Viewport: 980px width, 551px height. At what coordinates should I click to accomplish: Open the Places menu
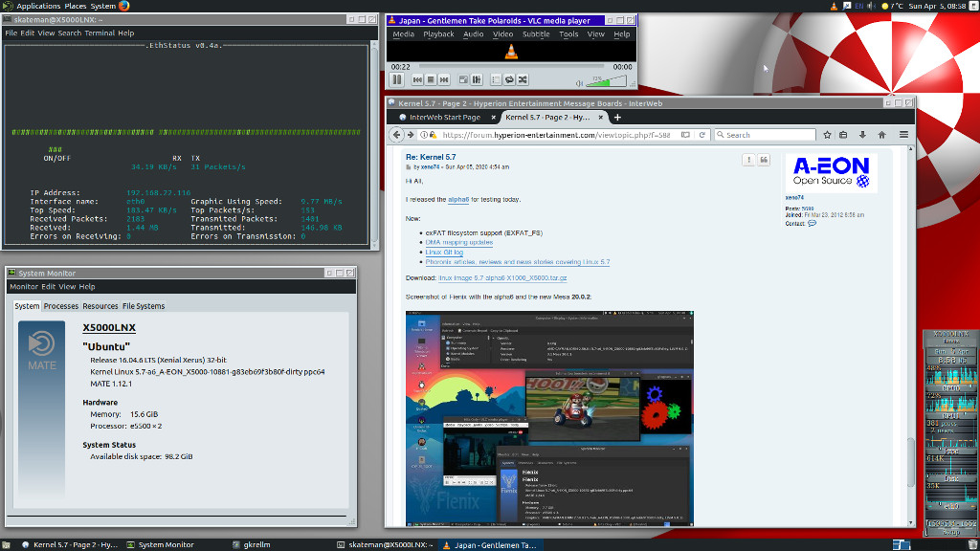pos(75,6)
